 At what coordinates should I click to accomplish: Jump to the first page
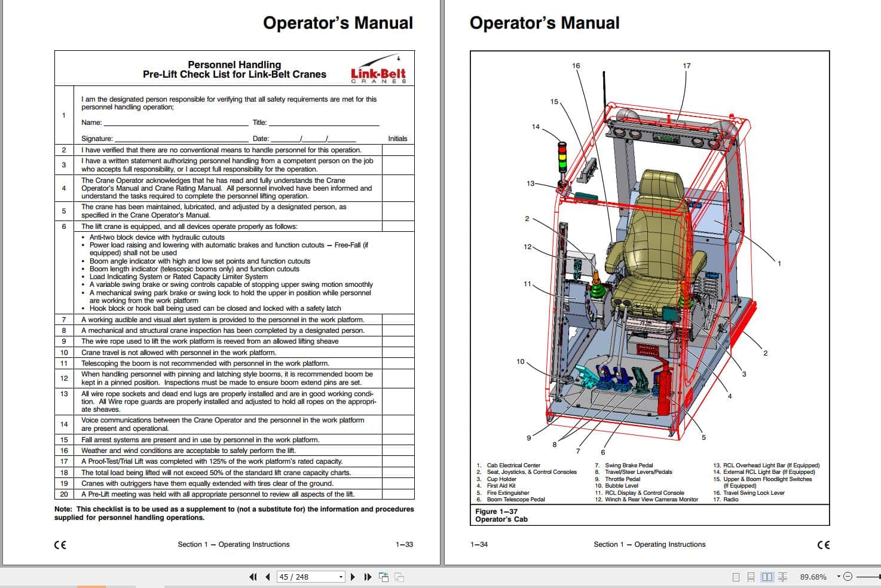click(x=253, y=577)
